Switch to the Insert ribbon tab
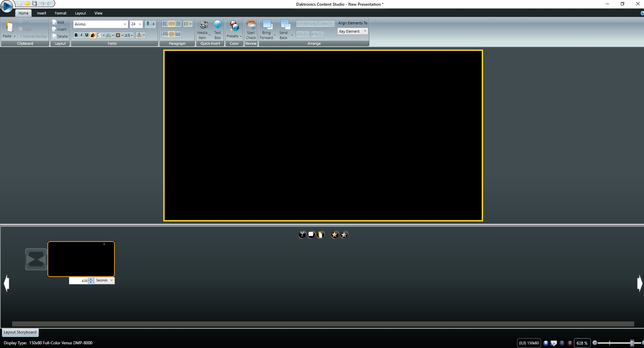The width and height of the screenshot is (644, 348). 41,13
